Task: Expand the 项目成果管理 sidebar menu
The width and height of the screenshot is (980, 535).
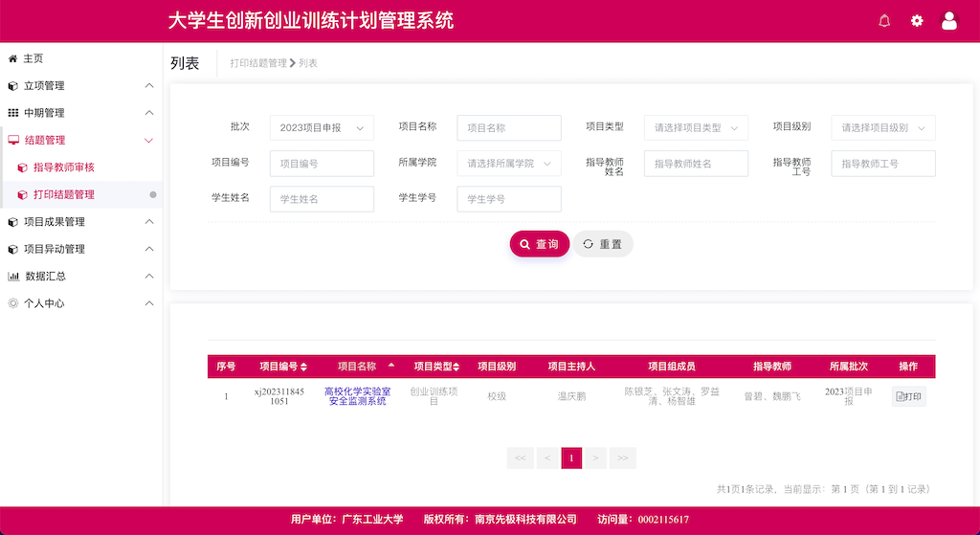Action: tap(80, 222)
